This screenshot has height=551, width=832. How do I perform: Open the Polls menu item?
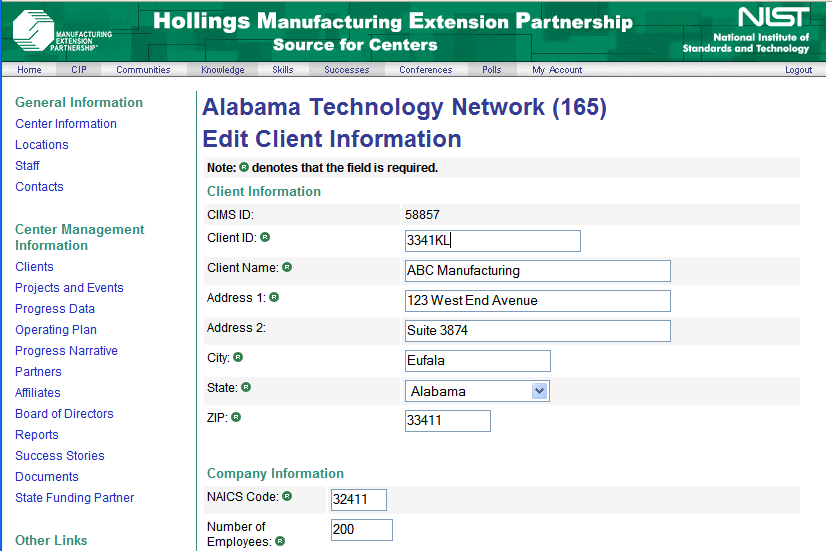(491, 70)
